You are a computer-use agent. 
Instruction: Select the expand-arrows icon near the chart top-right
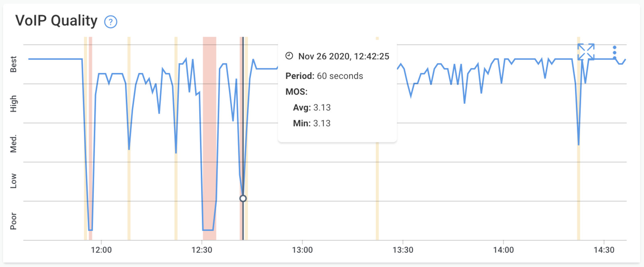pos(586,51)
